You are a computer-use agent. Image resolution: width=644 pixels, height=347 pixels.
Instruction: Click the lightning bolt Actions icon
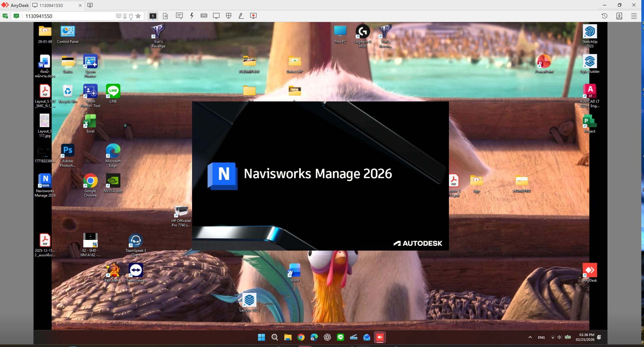(192, 16)
